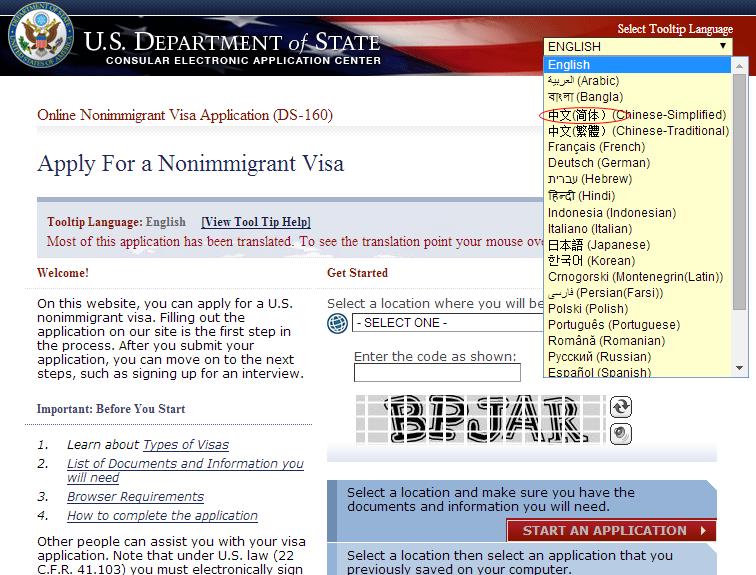
Task: Click the START AN APPLICATION button
Action: (611, 530)
